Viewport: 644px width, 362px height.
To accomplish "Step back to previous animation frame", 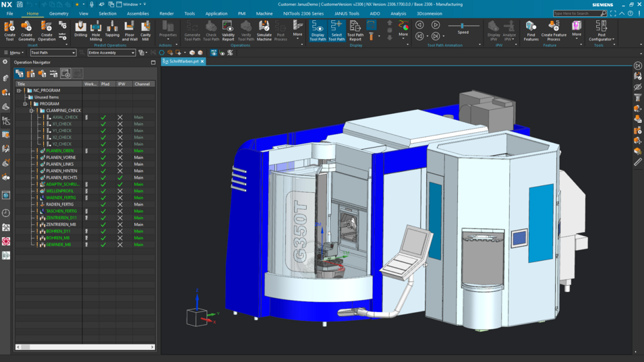I will (419, 36).
